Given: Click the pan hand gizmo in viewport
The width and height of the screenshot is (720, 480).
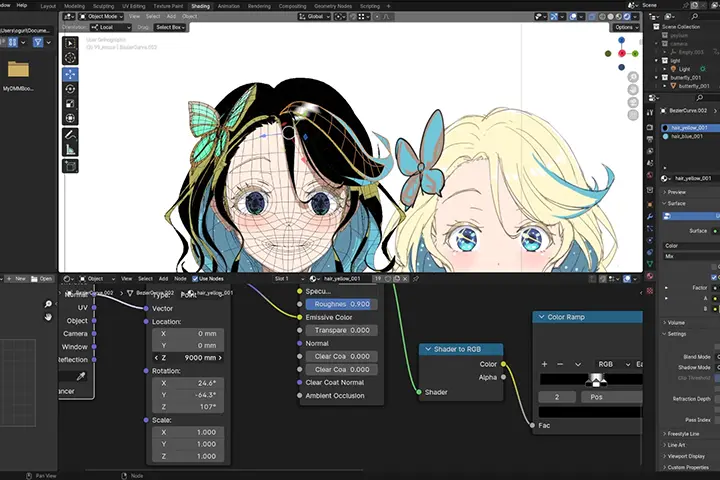Looking at the screenshot, I should point(633,90).
